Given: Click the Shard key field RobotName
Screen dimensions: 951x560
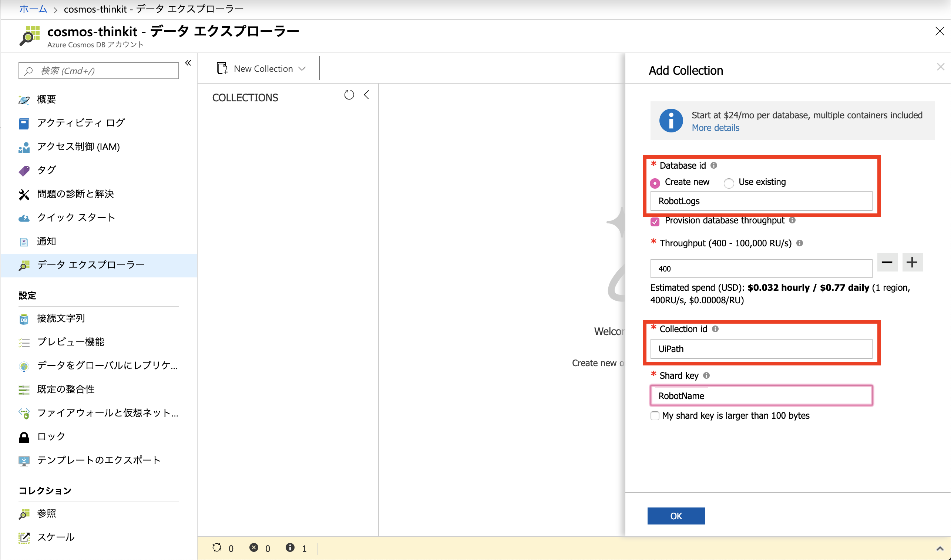Looking at the screenshot, I should click(761, 396).
